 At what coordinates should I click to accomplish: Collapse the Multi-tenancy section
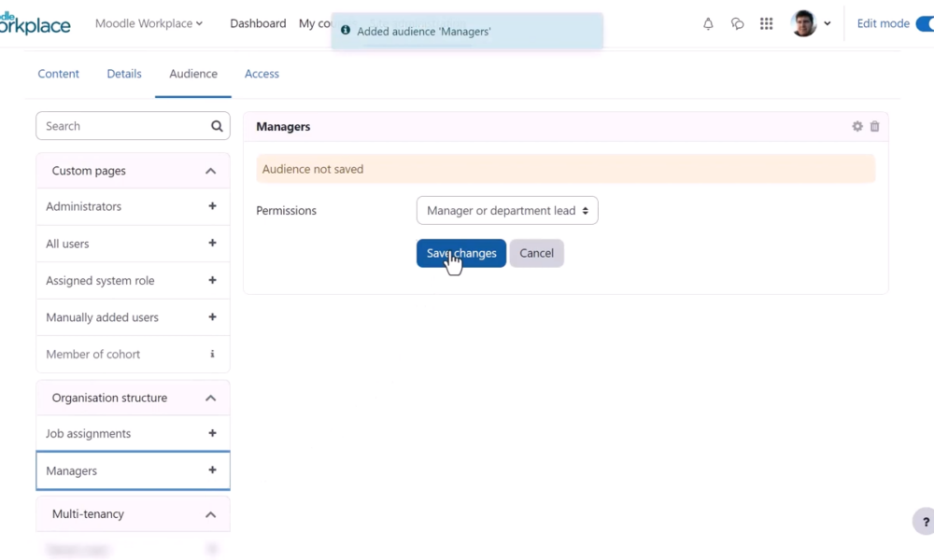tap(212, 514)
